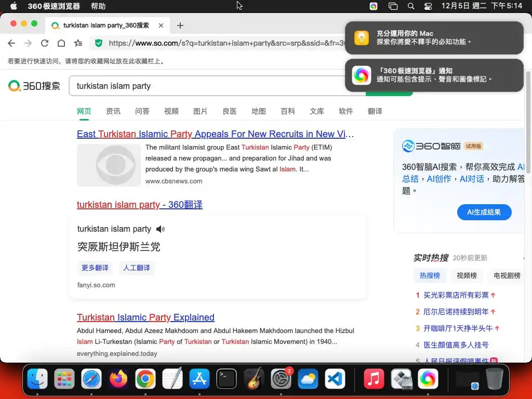Open Spotlight search in the menu bar
This screenshot has width=532, height=399.
[x=411, y=6]
